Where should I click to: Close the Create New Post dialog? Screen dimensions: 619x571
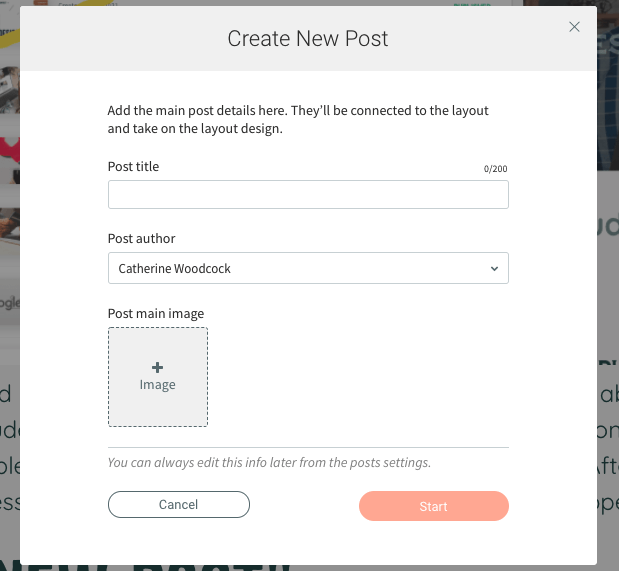coord(574,27)
